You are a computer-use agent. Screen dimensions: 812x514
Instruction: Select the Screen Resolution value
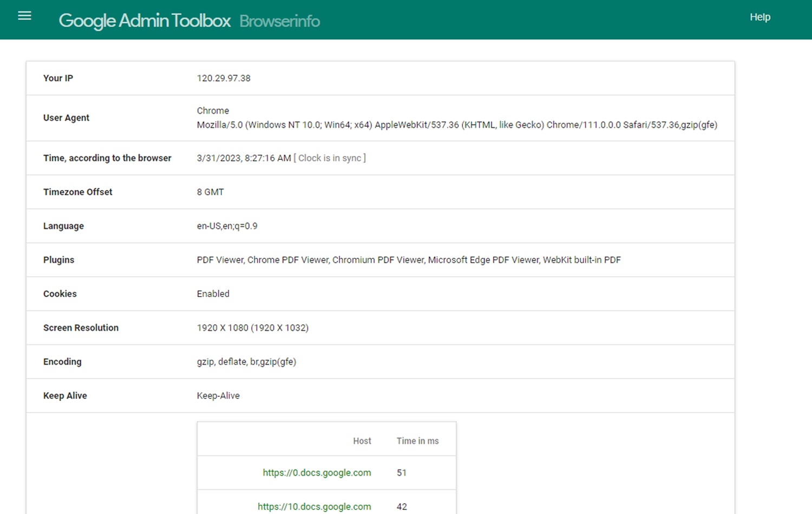click(x=252, y=328)
